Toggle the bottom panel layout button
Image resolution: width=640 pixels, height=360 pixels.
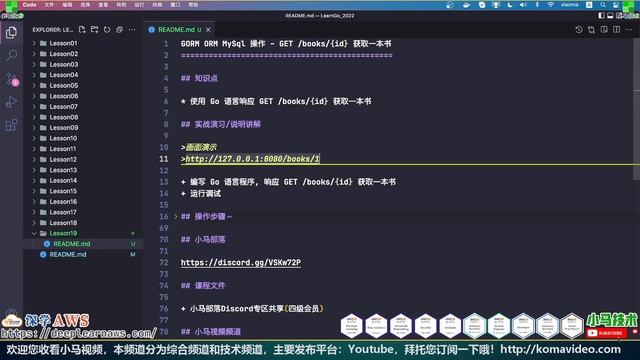pyautogui.click(x=610, y=16)
